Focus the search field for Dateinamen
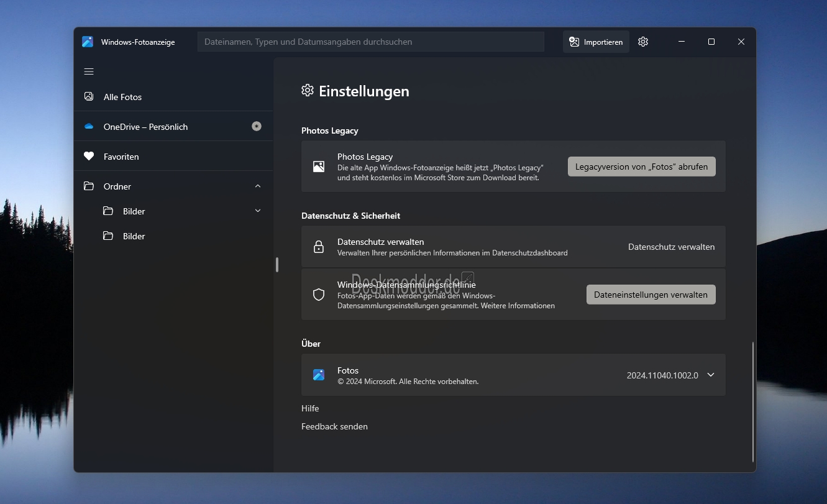 (371, 42)
